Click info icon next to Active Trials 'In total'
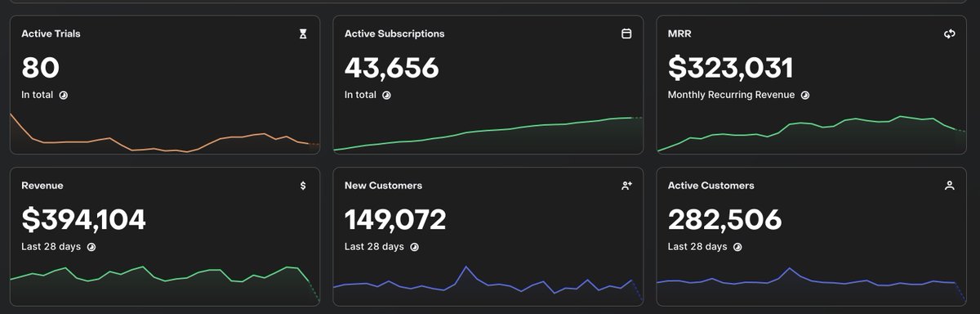Screen dimensions: 980x314 pos(64,95)
